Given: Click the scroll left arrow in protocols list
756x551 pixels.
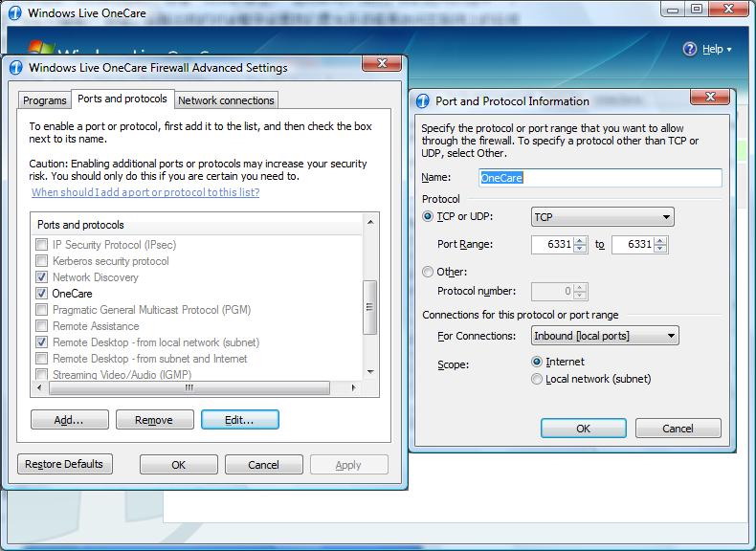Looking at the screenshot, I should 39,388.
